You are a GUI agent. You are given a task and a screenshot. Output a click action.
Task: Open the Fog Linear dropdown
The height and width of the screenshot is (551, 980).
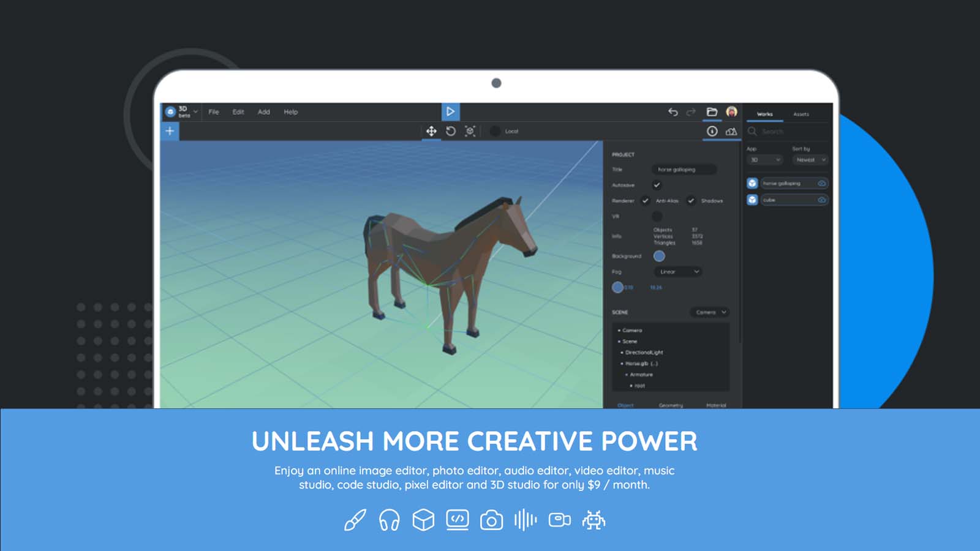[677, 272]
